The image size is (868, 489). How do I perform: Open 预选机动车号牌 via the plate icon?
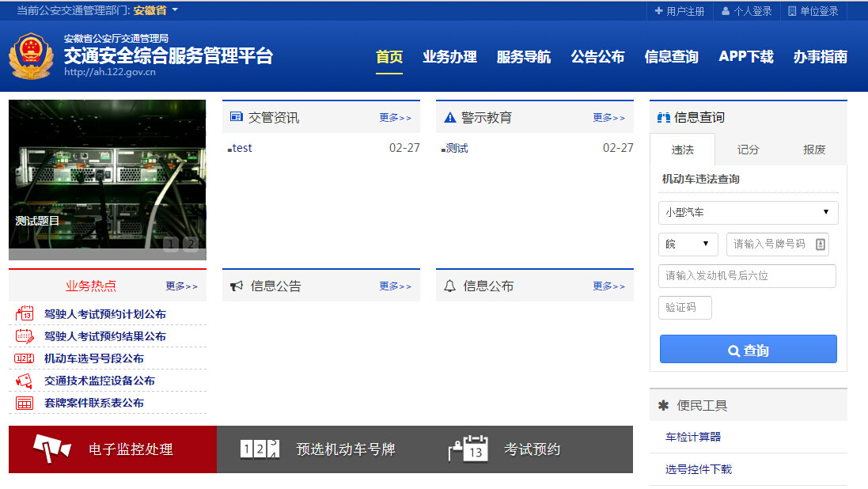pos(260,449)
